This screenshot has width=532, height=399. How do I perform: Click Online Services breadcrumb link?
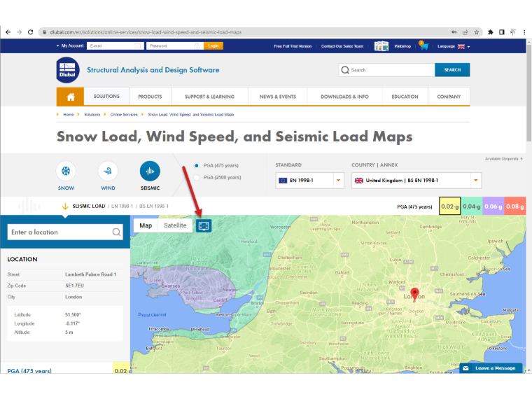pos(124,115)
